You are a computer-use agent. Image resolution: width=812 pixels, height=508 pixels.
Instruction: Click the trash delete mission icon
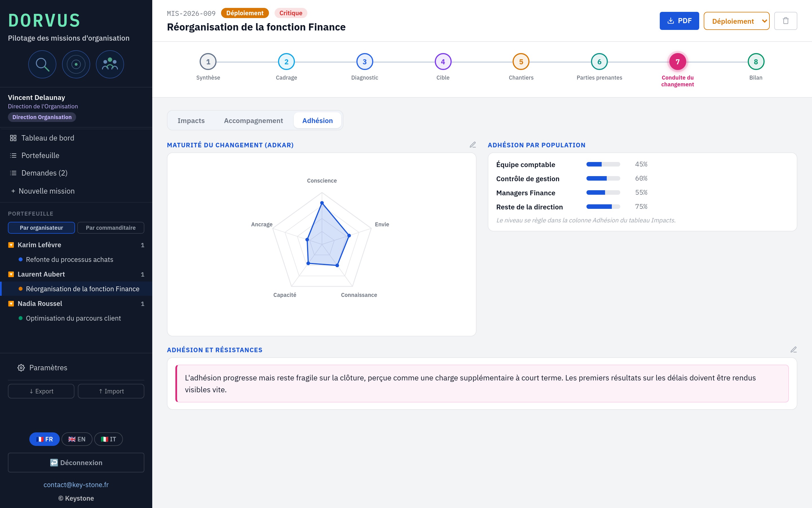click(785, 21)
